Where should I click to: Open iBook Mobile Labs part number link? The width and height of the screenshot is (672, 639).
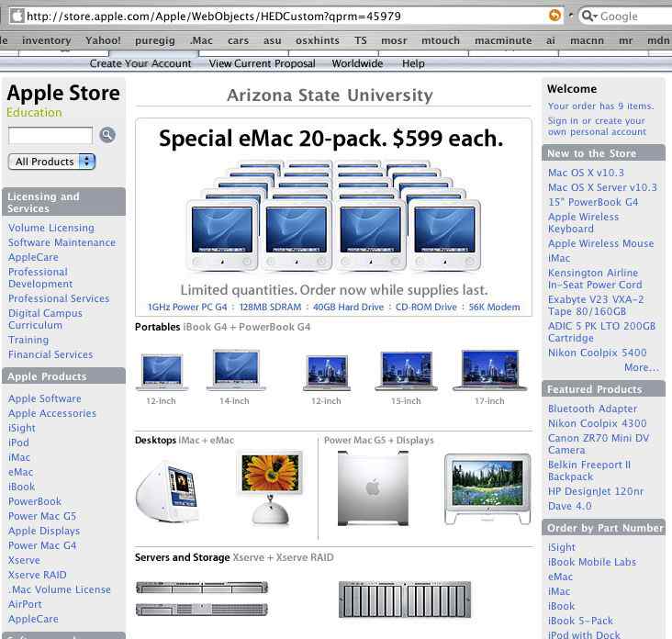[x=592, y=562]
